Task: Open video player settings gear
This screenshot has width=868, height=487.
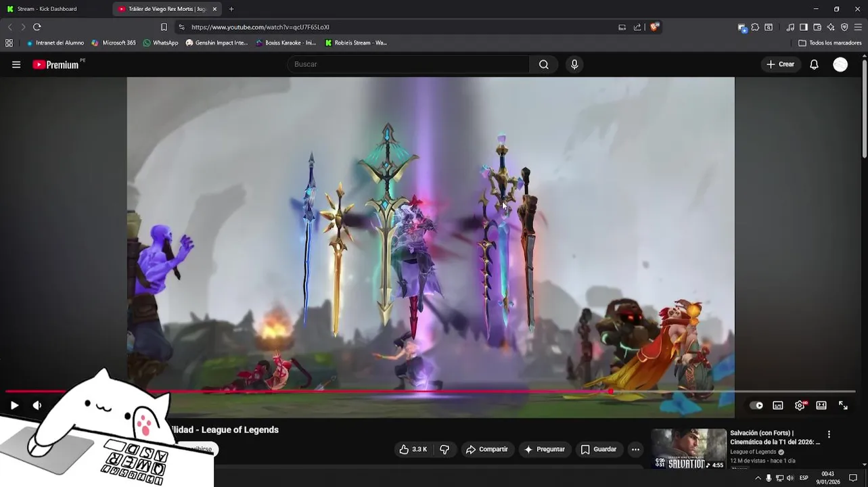Action: [x=800, y=405]
